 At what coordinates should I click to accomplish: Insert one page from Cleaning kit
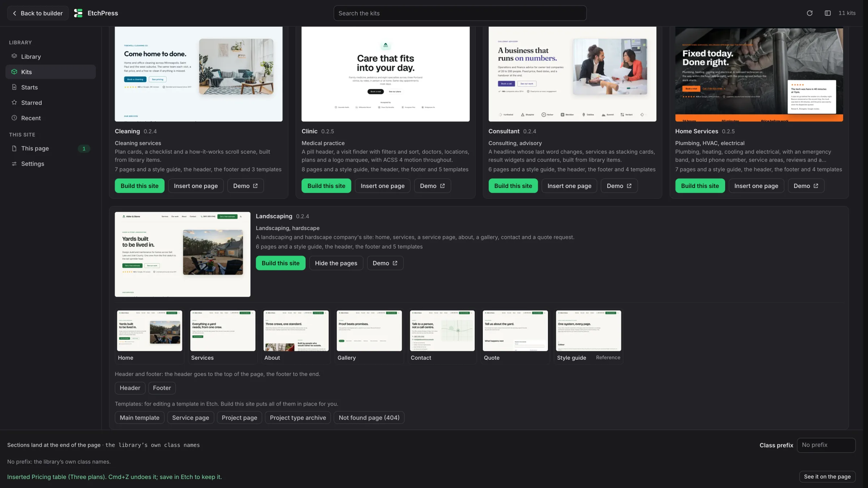[196, 186]
